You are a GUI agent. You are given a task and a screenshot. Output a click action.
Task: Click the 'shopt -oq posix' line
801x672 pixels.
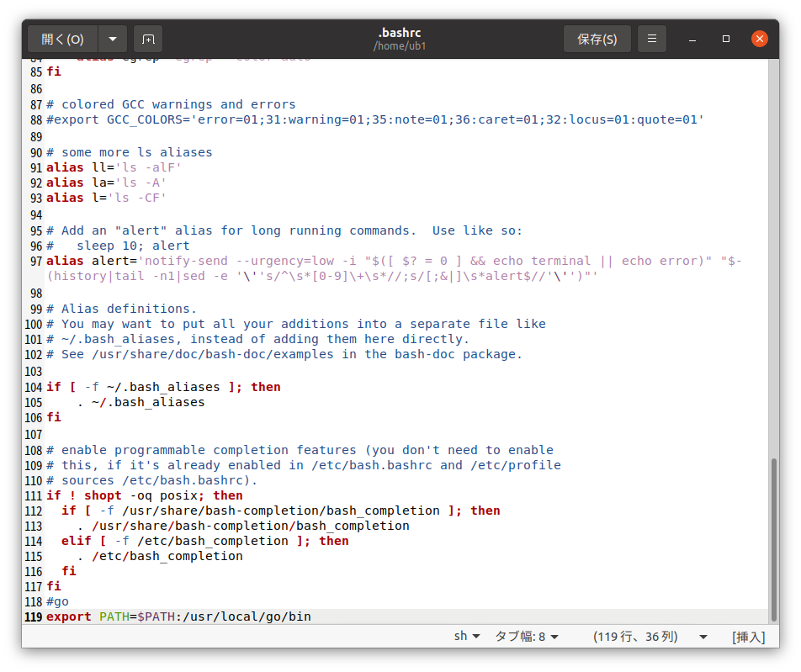(x=145, y=495)
